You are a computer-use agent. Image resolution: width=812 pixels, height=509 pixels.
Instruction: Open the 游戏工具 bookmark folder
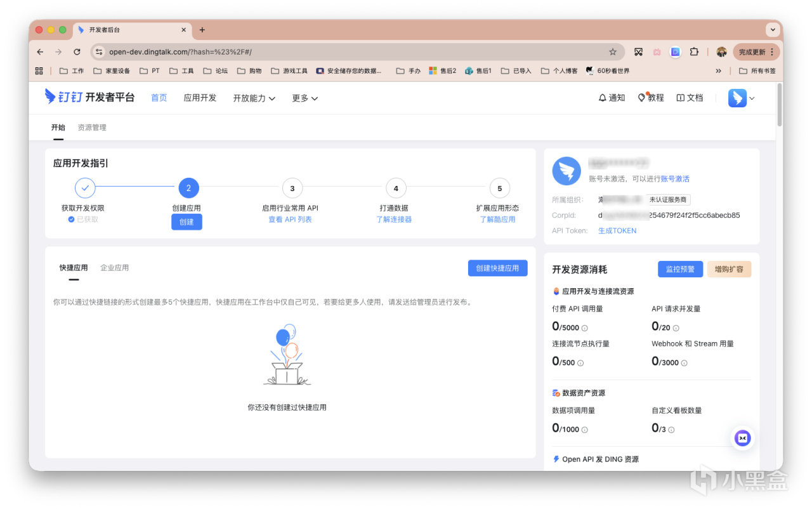289,71
